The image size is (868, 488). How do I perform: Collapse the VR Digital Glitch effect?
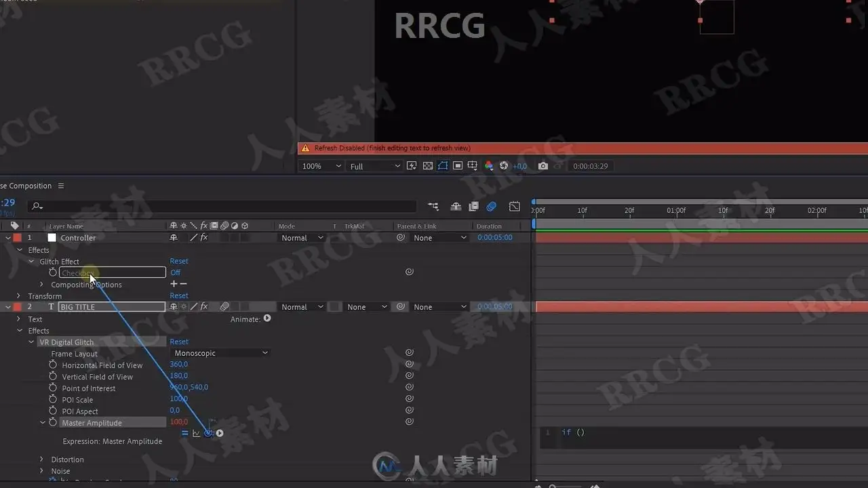(31, 342)
